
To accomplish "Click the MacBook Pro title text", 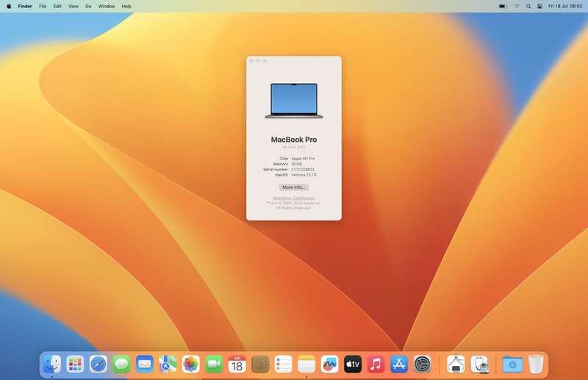I will (x=294, y=140).
